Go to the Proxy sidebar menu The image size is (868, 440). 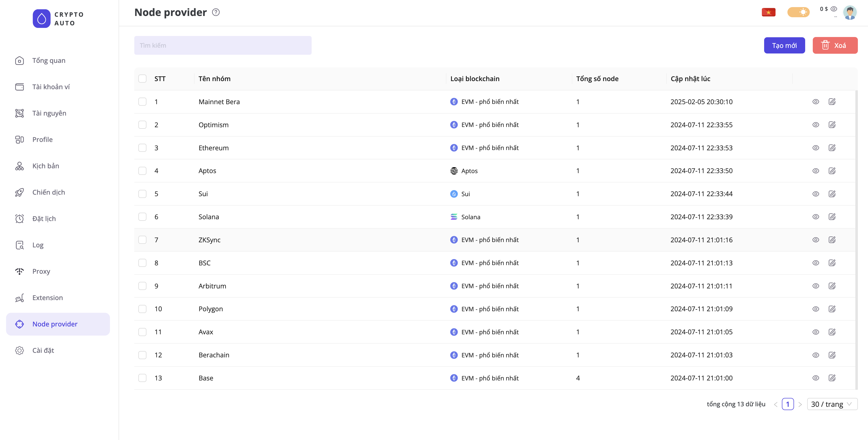pyautogui.click(x=41, y=271)
